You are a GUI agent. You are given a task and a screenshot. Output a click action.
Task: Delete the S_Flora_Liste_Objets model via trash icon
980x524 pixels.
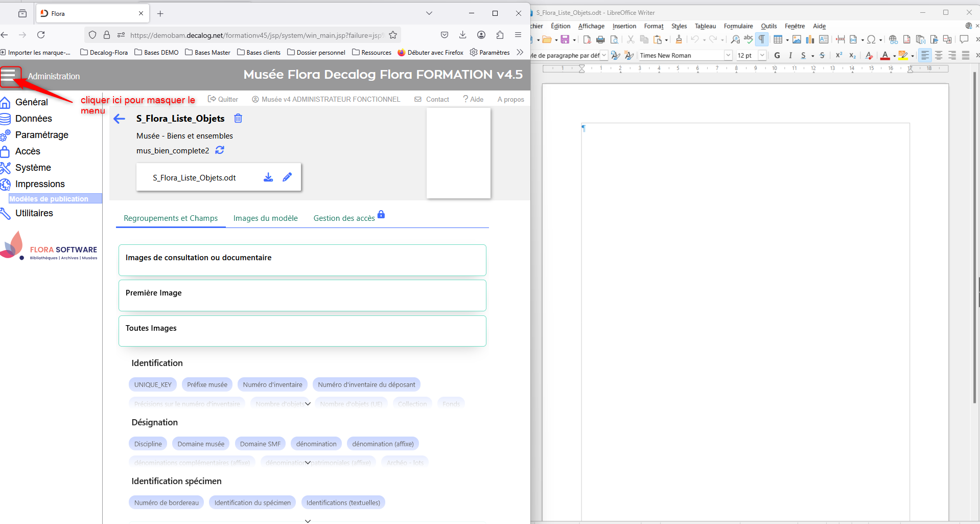(238, 119)
